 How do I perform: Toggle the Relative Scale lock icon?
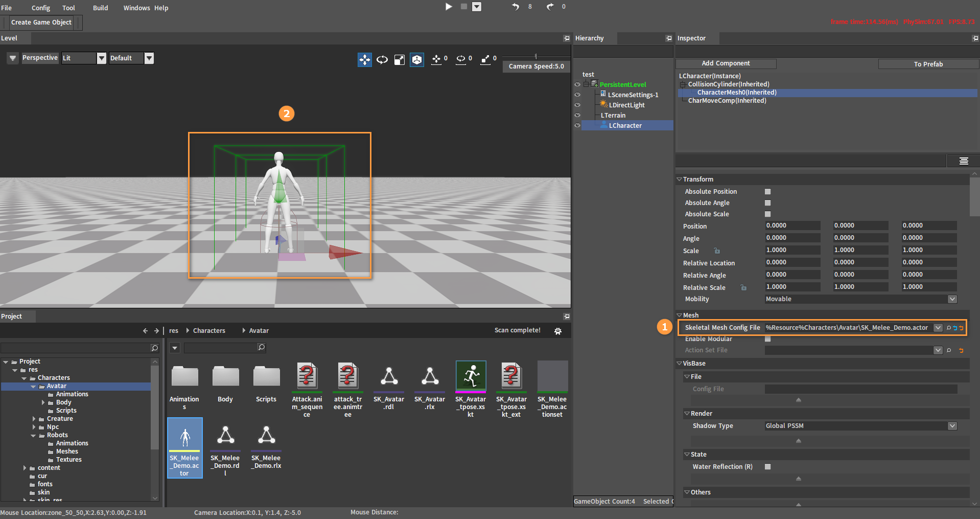coord(743,287)
